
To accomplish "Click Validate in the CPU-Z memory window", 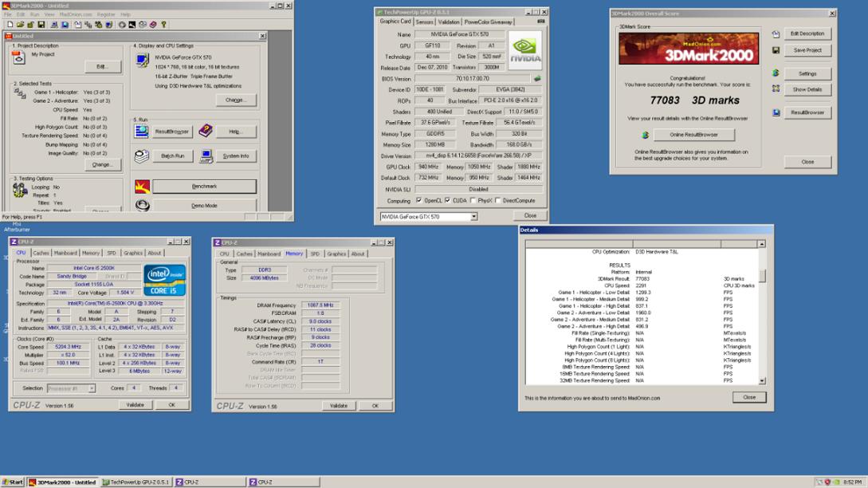I will [x=339, y=406].
